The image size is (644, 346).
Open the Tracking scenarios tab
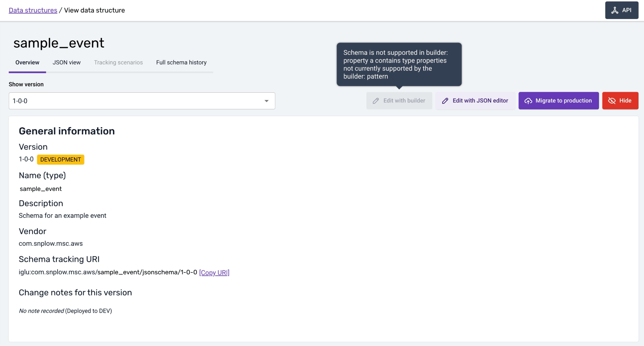tap(118, 62)
